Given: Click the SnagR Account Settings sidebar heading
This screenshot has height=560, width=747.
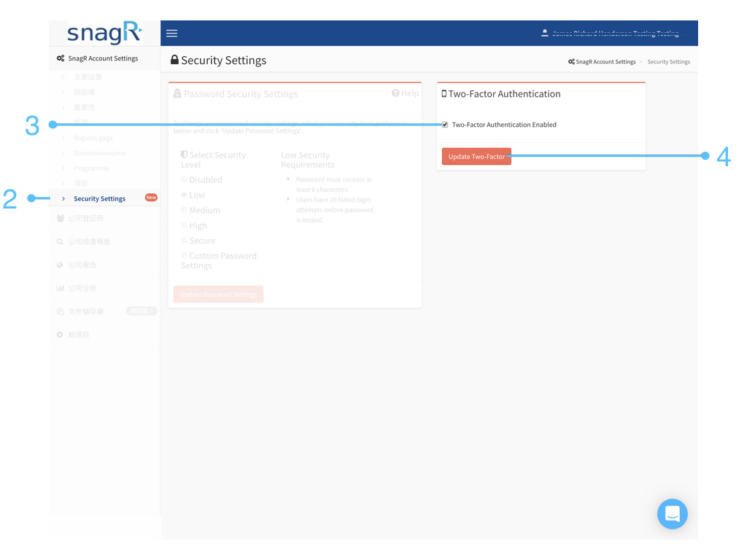Looking at the screenshot, I should click(x=103, y=58).
